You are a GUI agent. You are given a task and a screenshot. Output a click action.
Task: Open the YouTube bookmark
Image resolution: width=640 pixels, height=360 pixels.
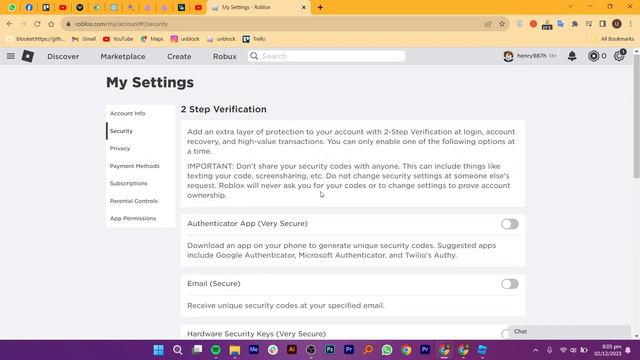coord(118,39)
